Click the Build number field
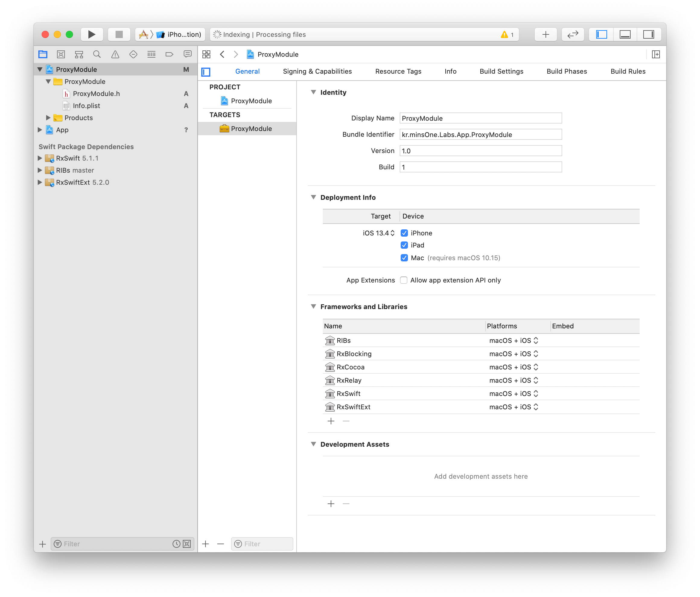This screenshot has height=597, width=700. click(480, 167)
